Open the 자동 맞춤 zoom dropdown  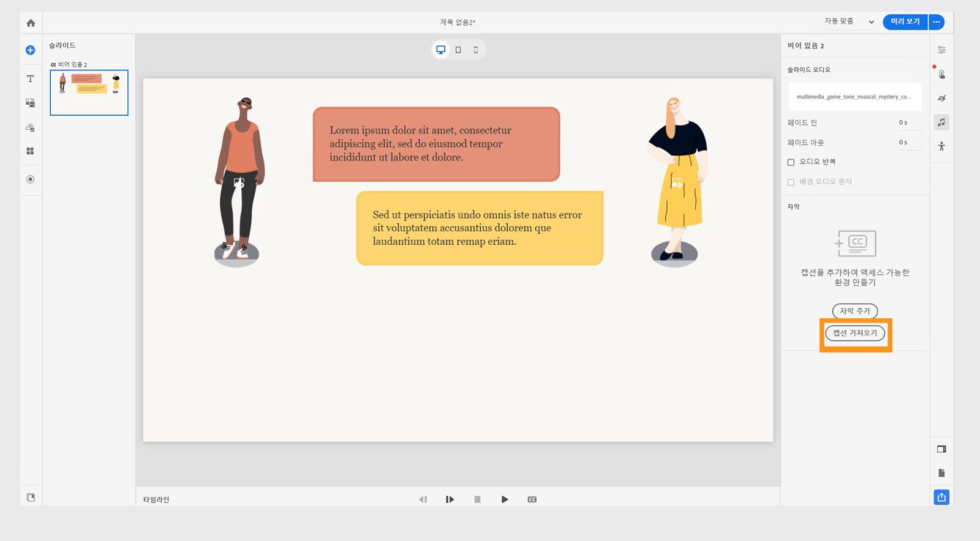tap(849, 21)
